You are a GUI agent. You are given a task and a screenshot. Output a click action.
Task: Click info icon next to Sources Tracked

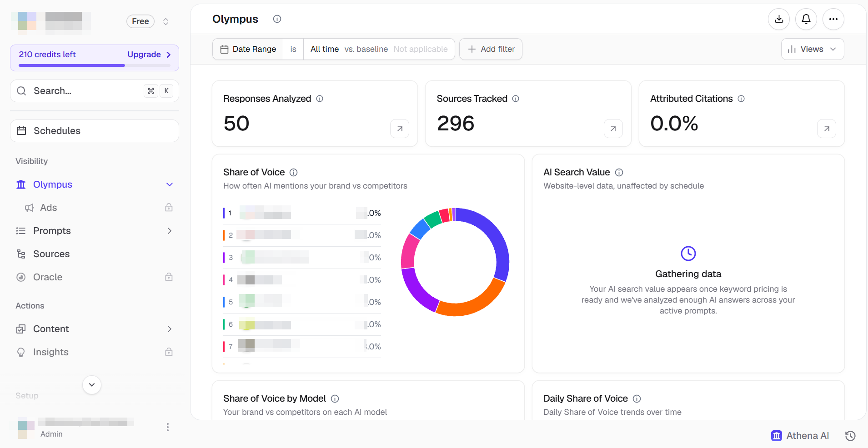(516, 99)
